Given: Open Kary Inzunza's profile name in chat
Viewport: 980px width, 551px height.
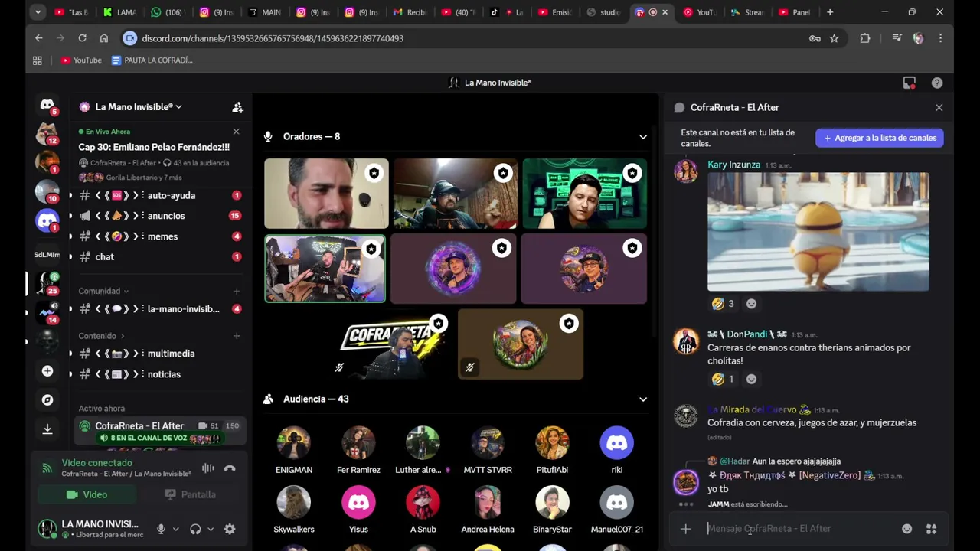Looking at the screenshot, I should (733, 165).
